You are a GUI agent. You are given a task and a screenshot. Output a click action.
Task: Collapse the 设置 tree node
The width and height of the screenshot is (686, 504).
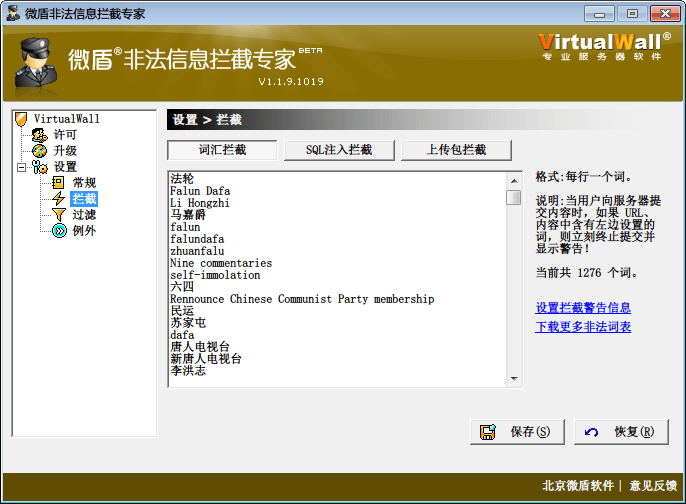click(x=21, y=167)
